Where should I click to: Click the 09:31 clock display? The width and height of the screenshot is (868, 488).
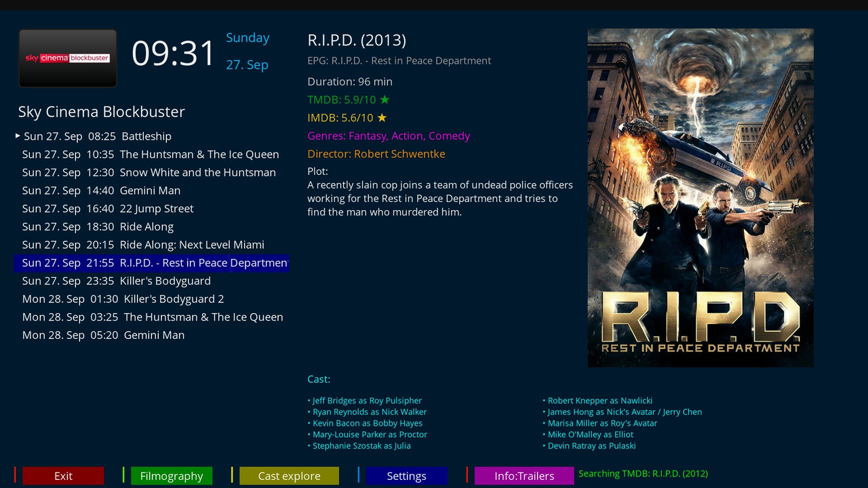[x=174, y=53]
